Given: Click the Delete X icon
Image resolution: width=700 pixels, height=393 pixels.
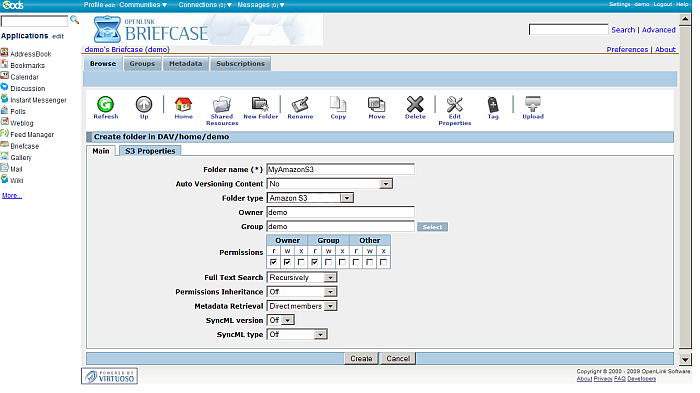Looking at the screenshot, I should click(x=415, y=104).
